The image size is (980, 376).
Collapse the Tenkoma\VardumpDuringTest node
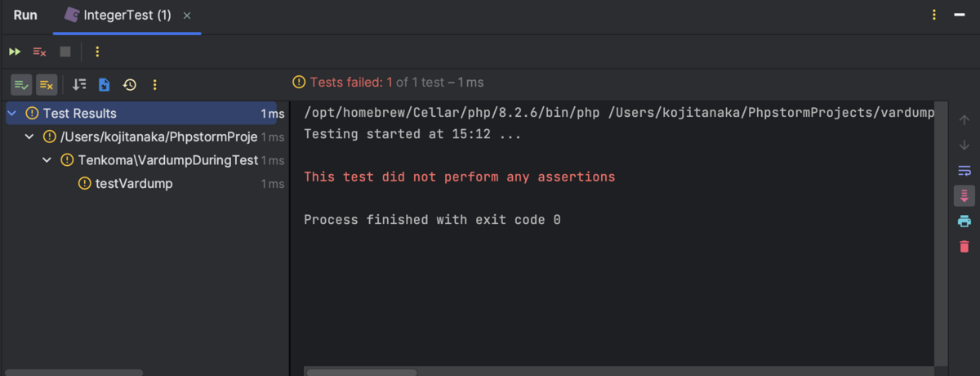(x=47, y=160)
